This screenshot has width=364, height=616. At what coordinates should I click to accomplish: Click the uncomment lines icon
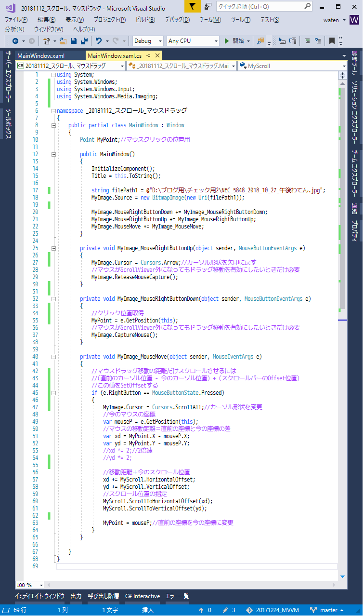[317, 41]
